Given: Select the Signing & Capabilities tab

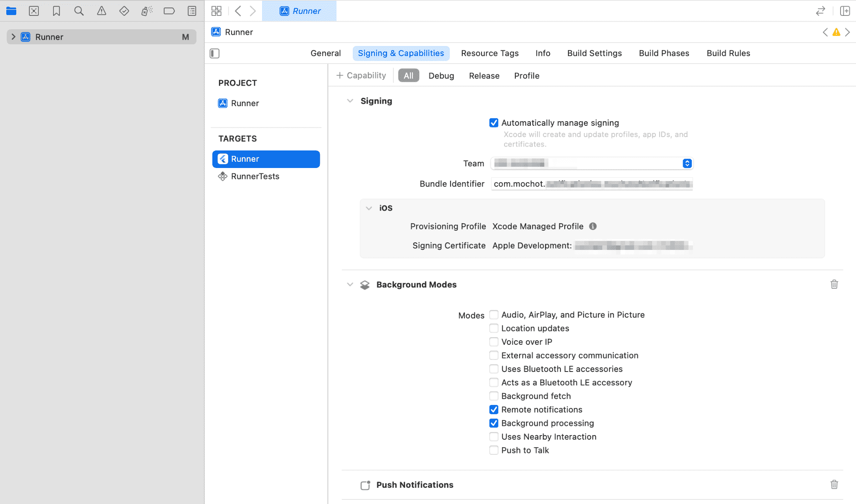Looking at the screenshot, I should [x=401, y=53].
